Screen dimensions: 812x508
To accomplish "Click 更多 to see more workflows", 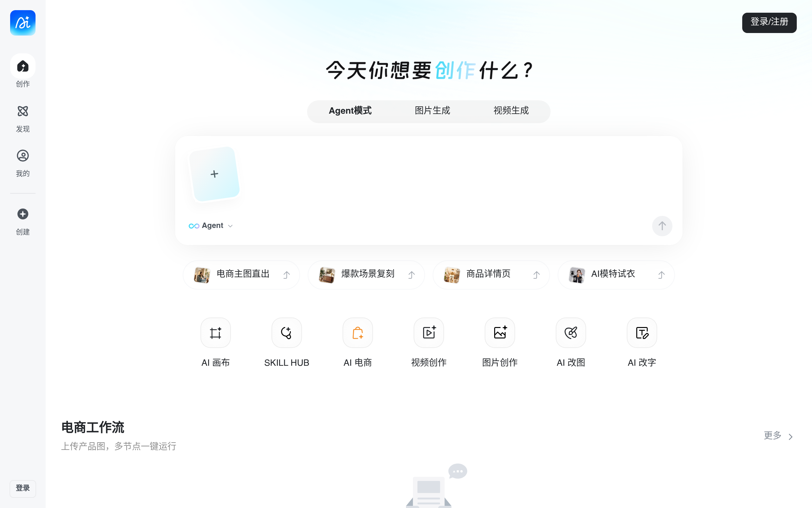I will (x=773, y=435).
